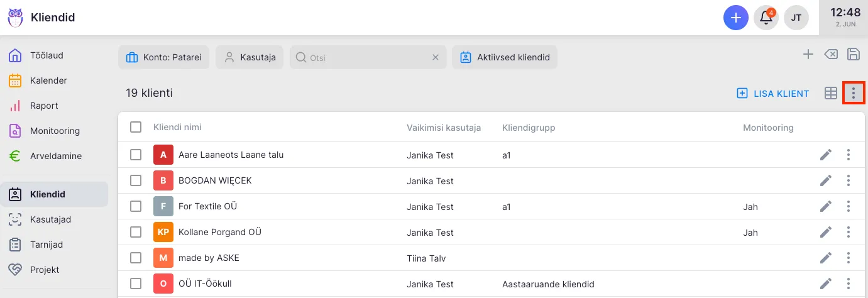
Task: Open the JT user profile avatar
Action: [796, 18]
